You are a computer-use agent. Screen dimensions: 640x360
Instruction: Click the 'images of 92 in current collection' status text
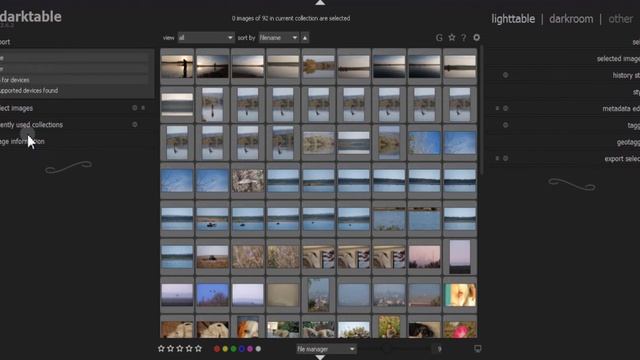[291, 18]
